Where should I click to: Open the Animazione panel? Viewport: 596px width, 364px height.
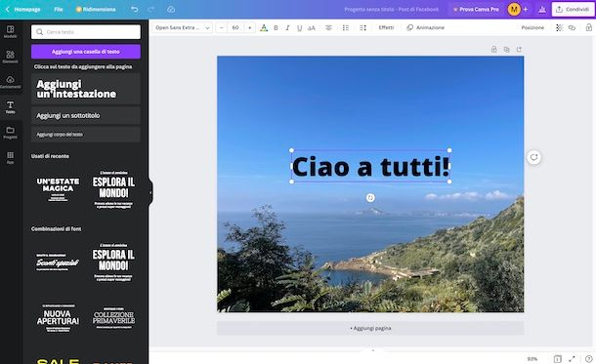[425, 27]
